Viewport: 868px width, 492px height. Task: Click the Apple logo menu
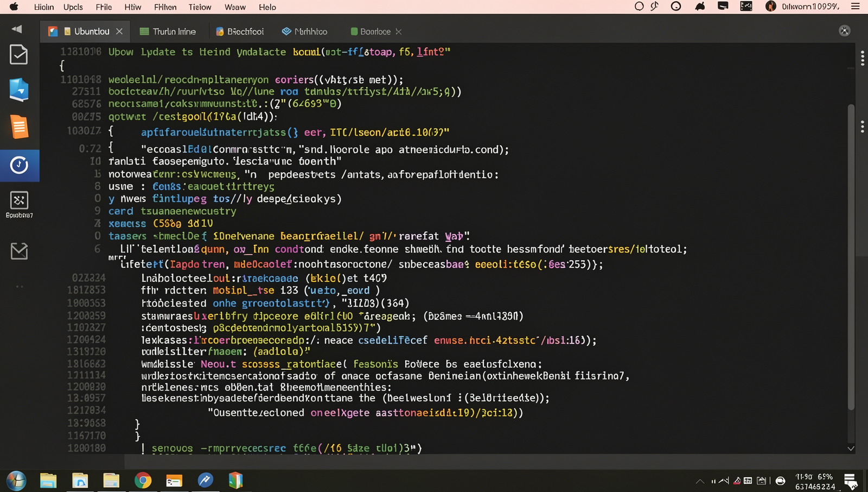tap(14, 7)
